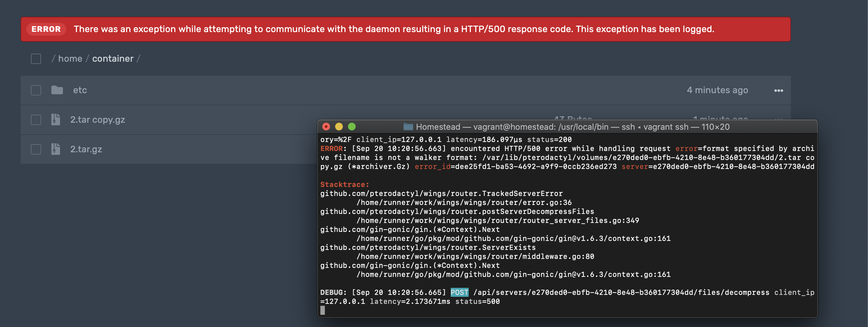The image size is (868, 327).
Task: Click the archive icon of 2.tar copy.gz
Action: (56, 119)
